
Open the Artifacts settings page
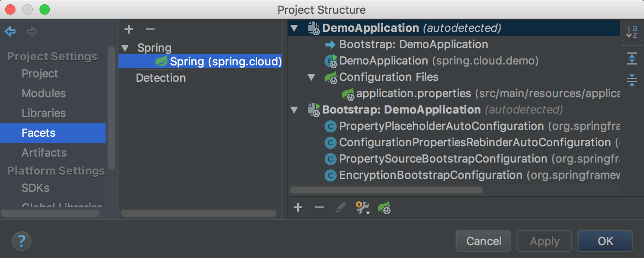tap(44, 153)
